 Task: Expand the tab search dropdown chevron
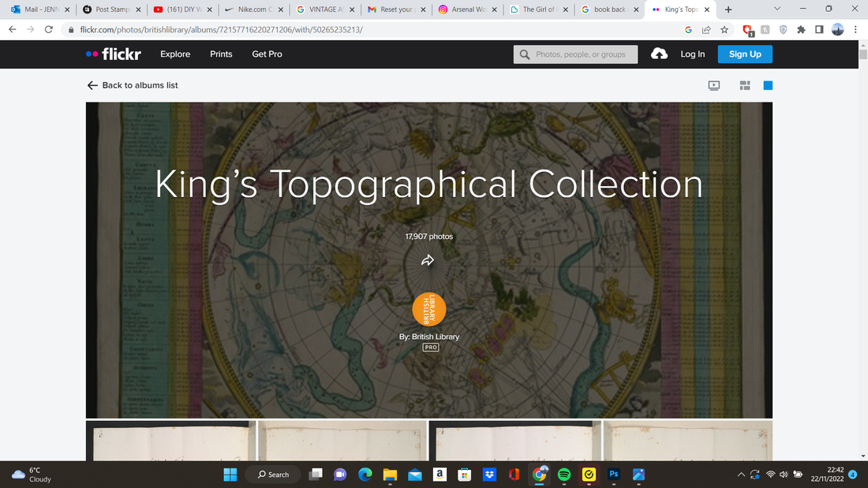pos(777,9)
